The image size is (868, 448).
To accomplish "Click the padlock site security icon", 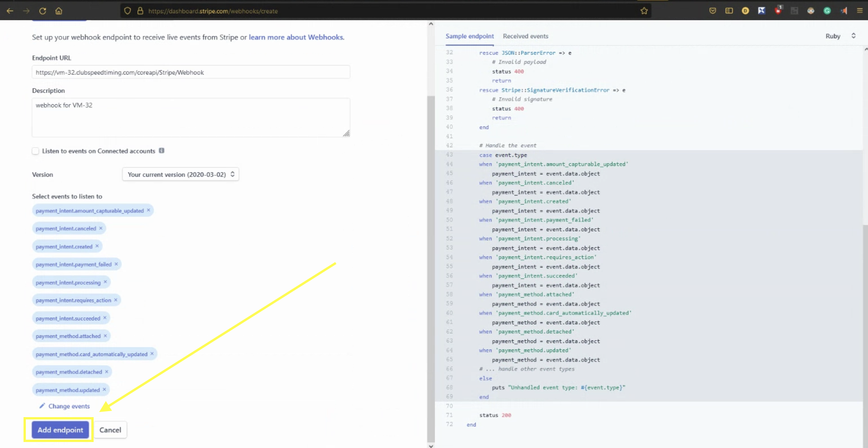I will (140, 11).
